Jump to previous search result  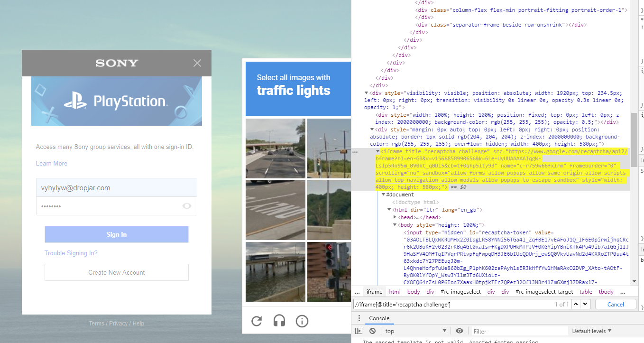tap(575, 304)
